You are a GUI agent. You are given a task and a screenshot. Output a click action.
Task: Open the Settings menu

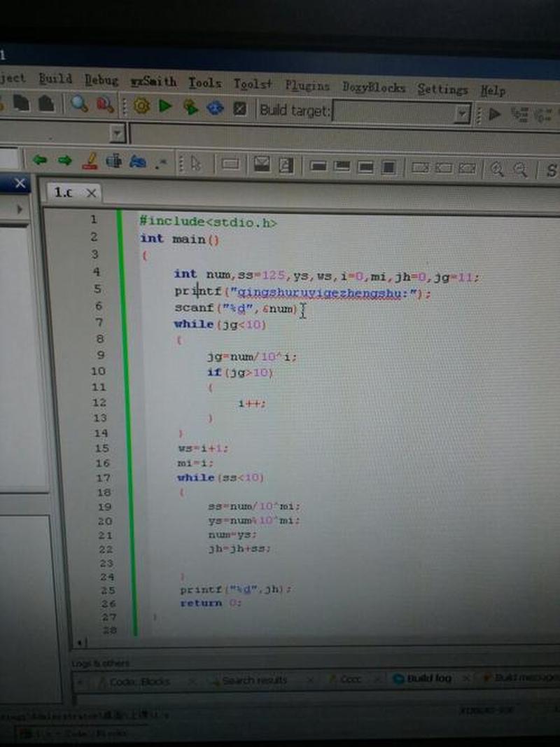click(443, 89)
